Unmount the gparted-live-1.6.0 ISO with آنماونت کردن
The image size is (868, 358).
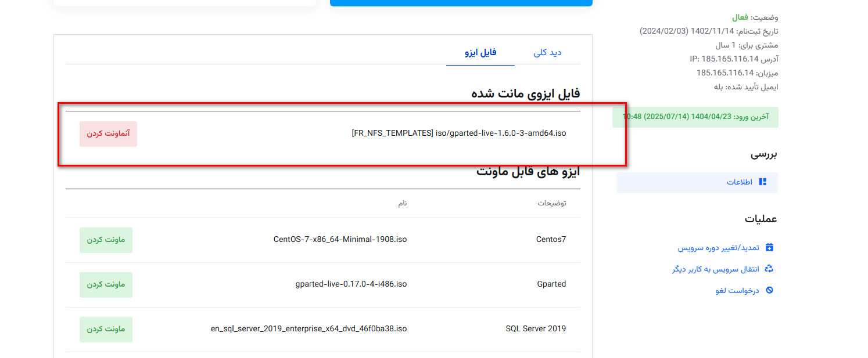click(x=108, y=133)
